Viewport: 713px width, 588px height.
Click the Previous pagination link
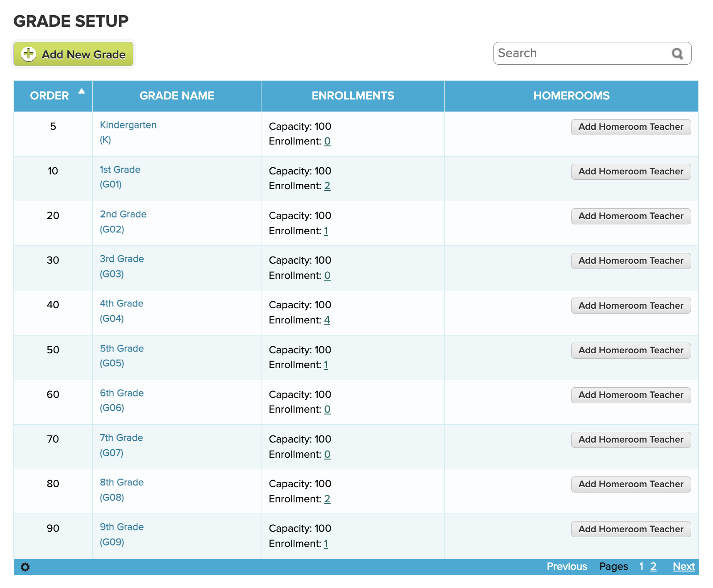click(x=567, y=567)
